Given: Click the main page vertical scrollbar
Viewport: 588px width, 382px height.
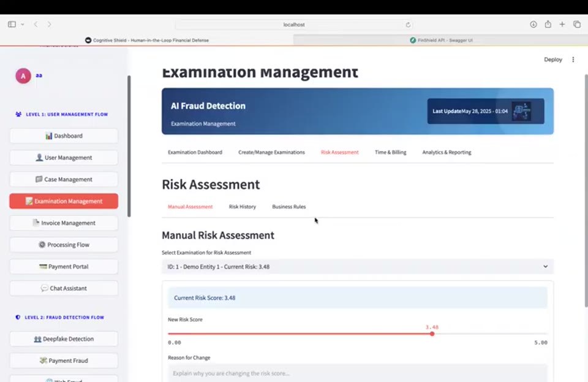Looking at the screenshot, I should point(586,191).
